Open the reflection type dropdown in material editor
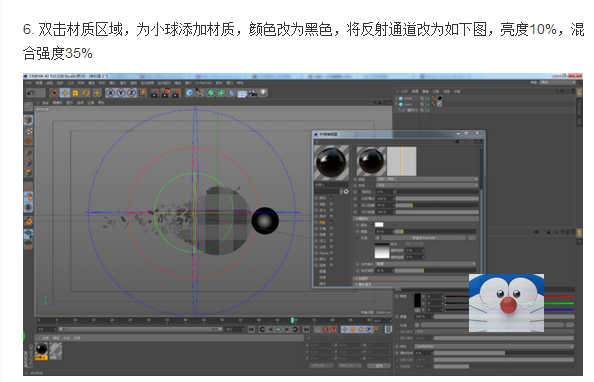The image size is (594, 382). [427, 179]
